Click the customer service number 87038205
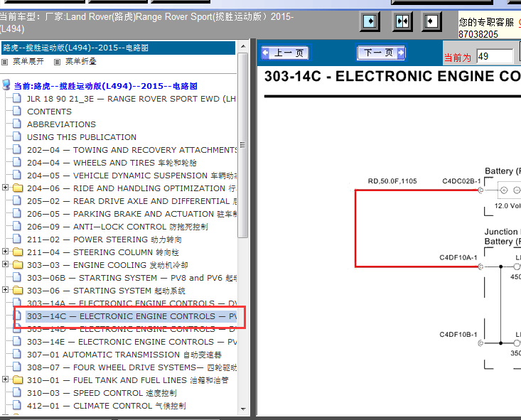 tap(478, 34)
